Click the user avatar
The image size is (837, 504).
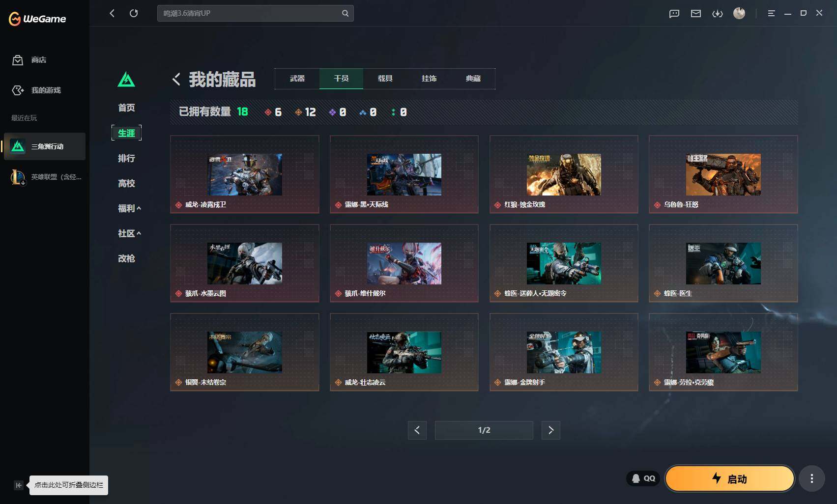[739, 13]
